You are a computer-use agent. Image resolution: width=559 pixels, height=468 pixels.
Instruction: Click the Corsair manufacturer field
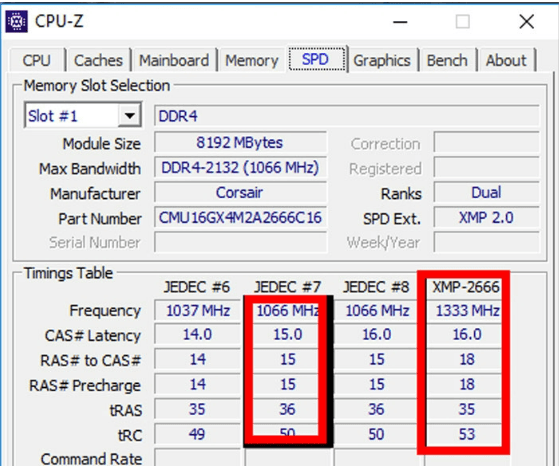pos(240,192)
